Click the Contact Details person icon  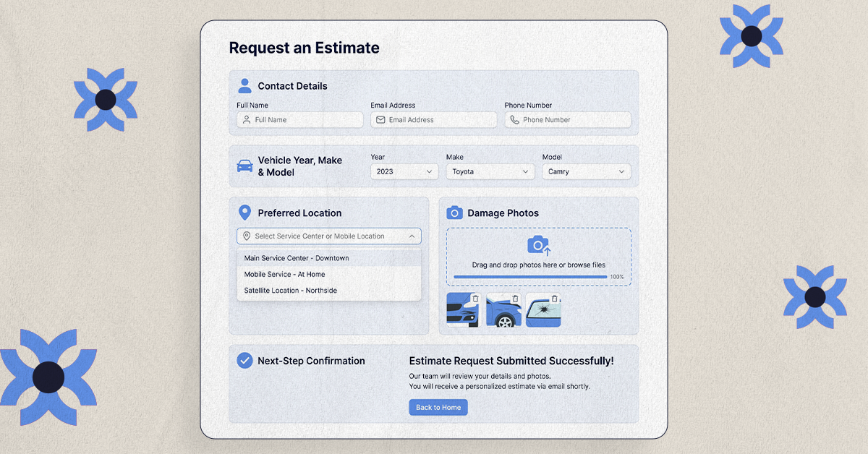(244, 85)
